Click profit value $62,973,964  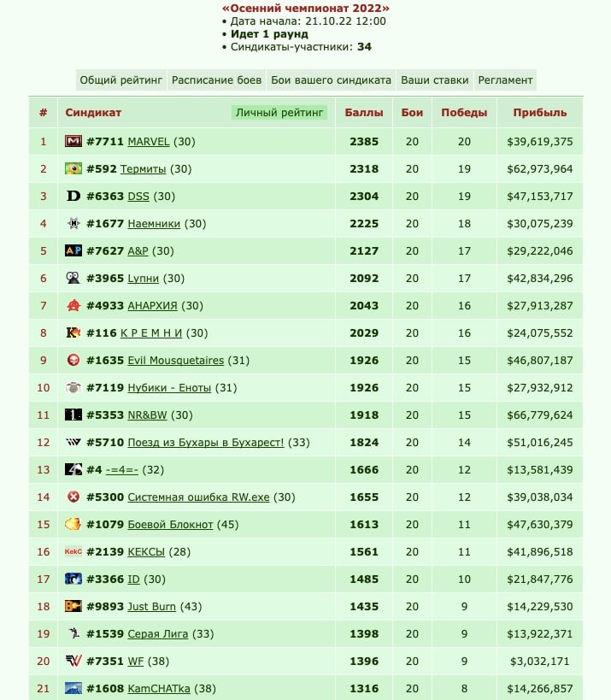540,168
